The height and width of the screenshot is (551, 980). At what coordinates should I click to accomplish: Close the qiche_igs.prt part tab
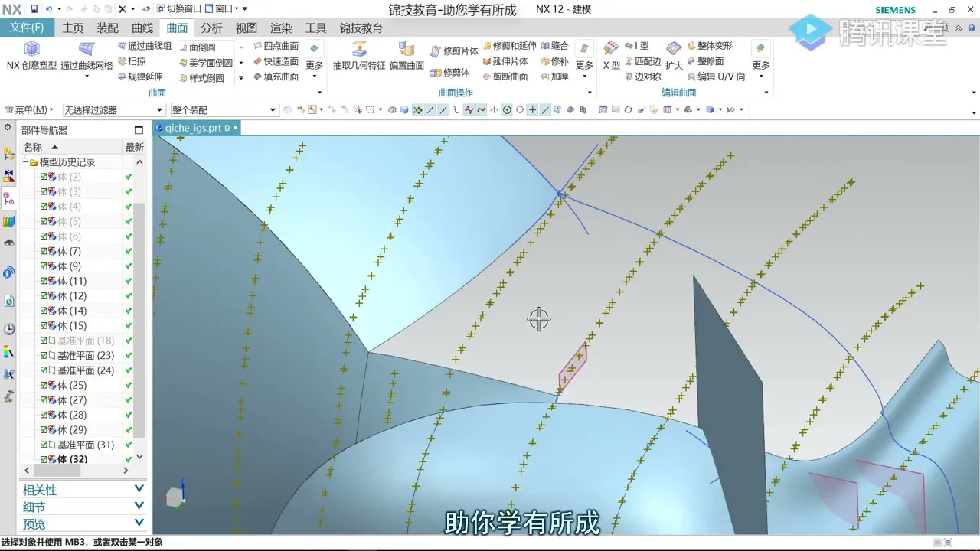click(236, 128)
